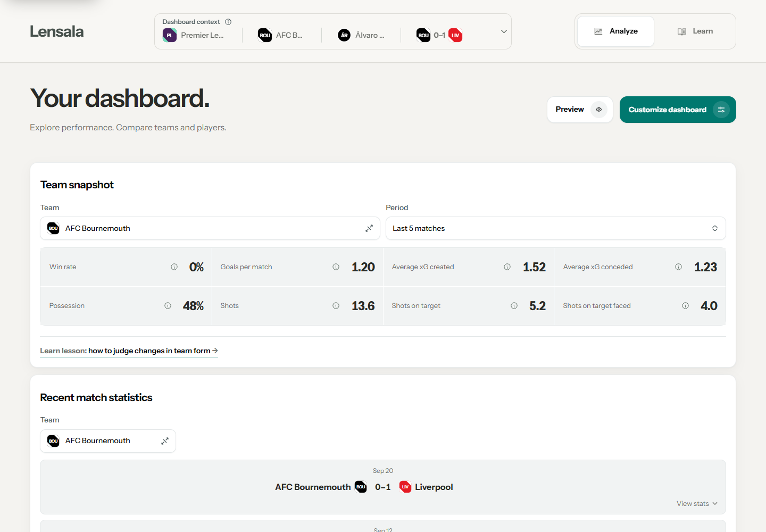Show info for Shots on target
The width and height of the screenshot is (766, 532).
(x=514, y=306)
